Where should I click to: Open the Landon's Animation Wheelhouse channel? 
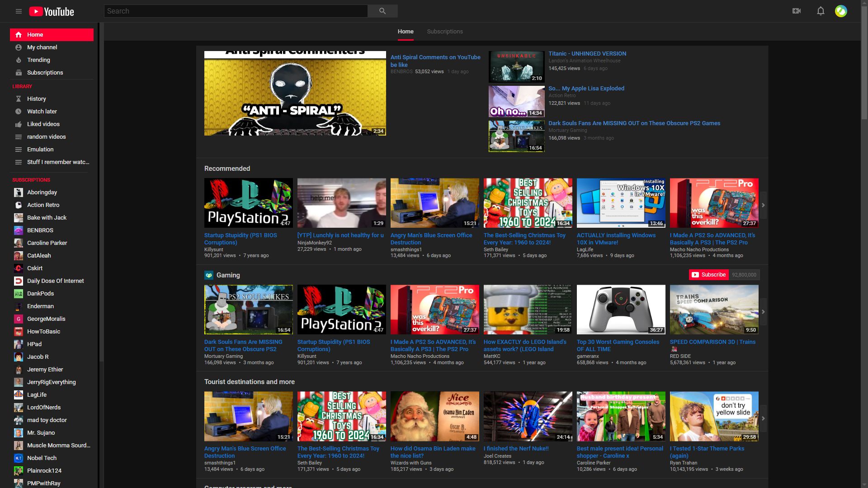coord(585,61)
